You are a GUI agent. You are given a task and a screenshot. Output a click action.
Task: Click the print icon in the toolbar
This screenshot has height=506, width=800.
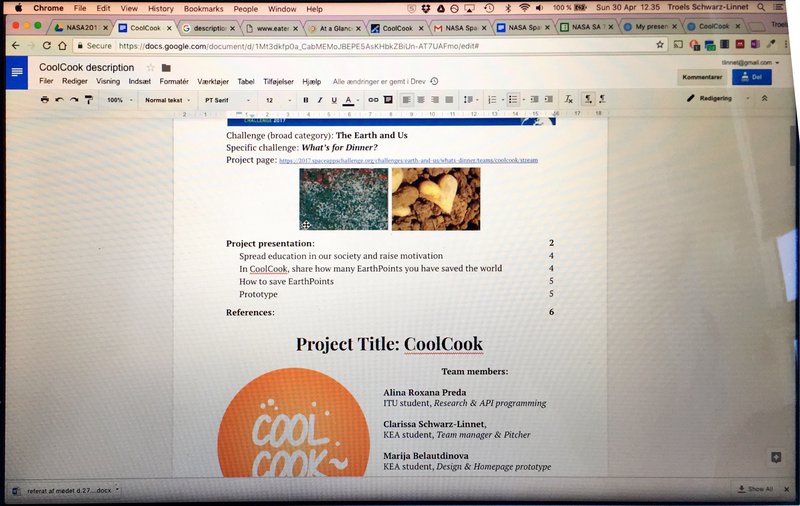click(x=44, y=100)
